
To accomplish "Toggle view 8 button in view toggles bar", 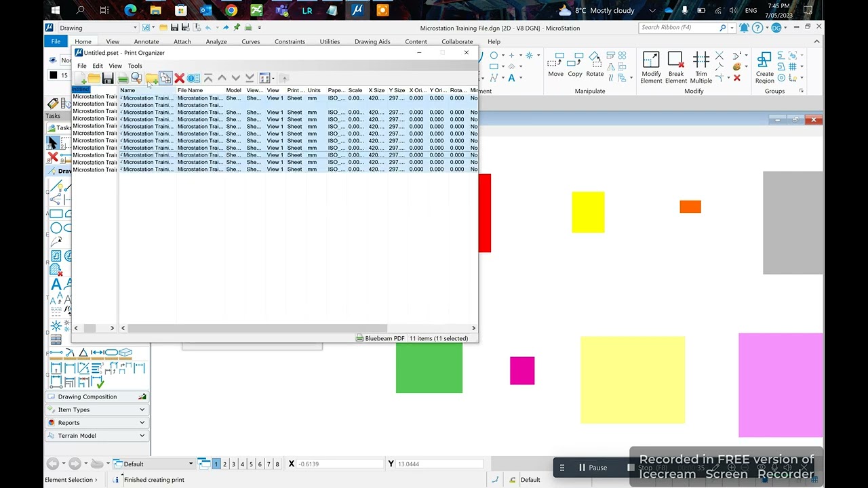I will (277, 464).
